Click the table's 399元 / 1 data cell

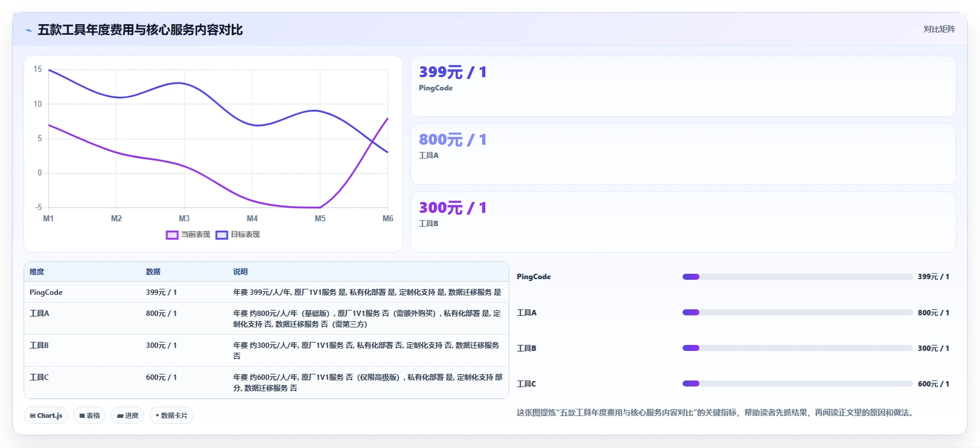161,292
